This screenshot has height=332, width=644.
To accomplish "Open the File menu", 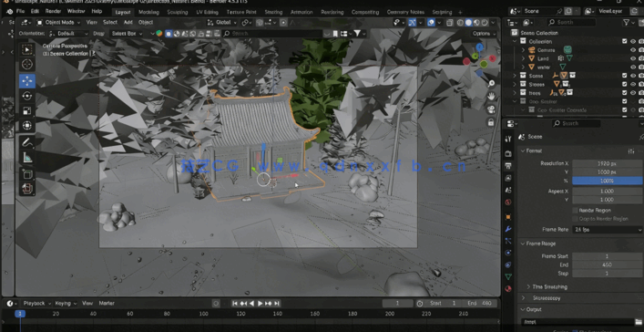I will tap(20, 12).
